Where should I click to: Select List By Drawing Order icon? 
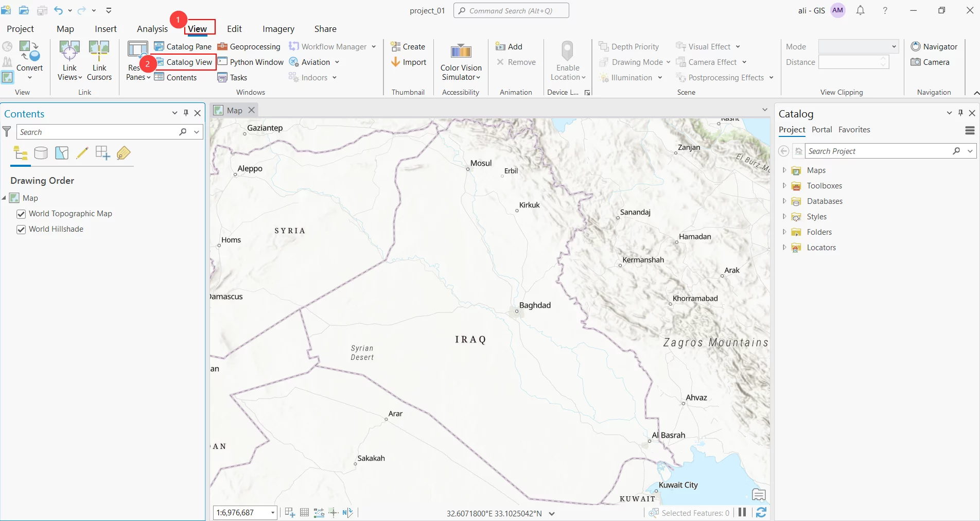[21, 153]
